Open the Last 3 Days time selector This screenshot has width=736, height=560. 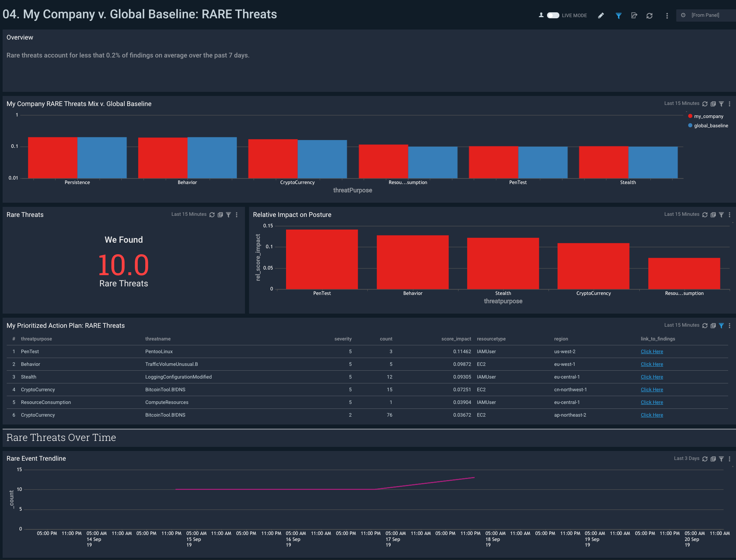click(x=687, y=458)
